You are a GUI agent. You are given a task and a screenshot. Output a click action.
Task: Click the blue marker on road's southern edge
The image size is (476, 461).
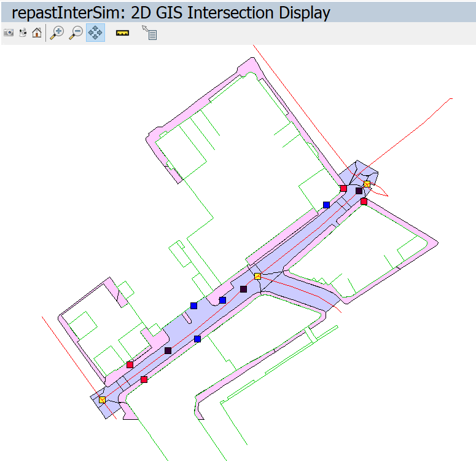coord(197,339)
